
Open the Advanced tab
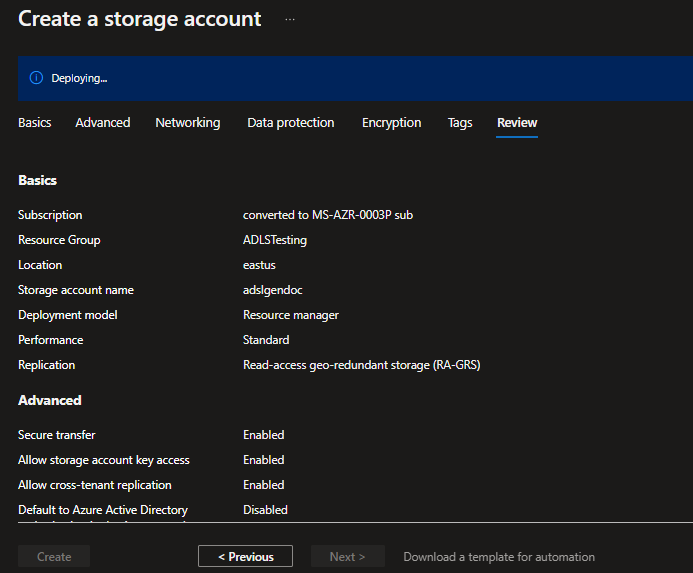(103, 123)
